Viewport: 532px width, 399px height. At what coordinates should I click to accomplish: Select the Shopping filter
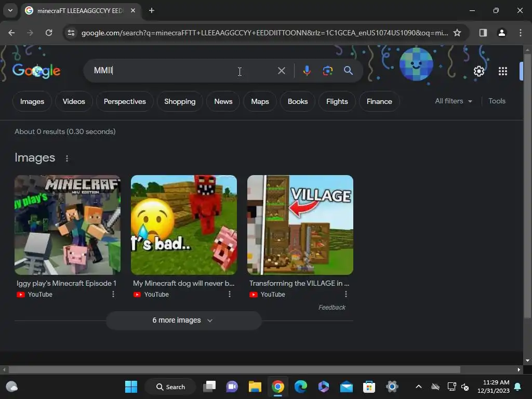pos(180,101)
